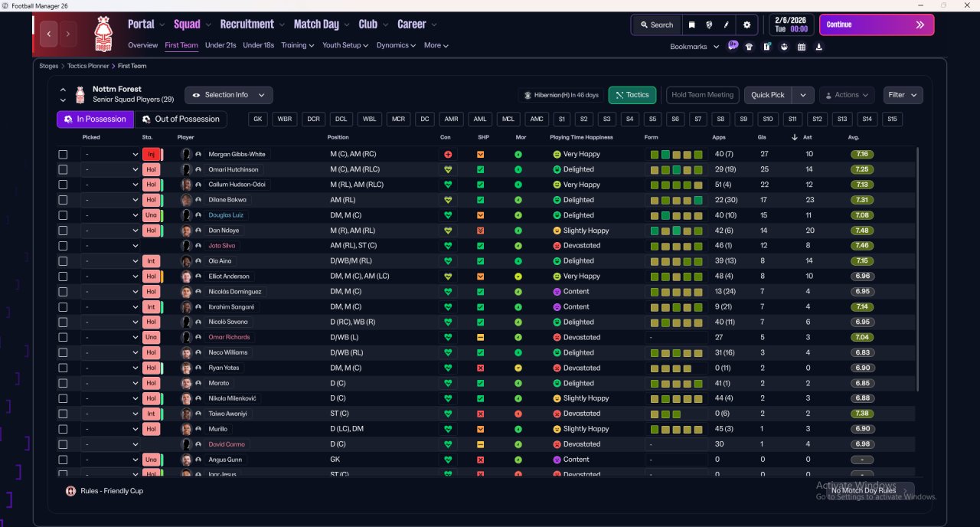The image size is (980, 527).
Task: Go back with the left arrow button
Action: (x=49, y=34)
